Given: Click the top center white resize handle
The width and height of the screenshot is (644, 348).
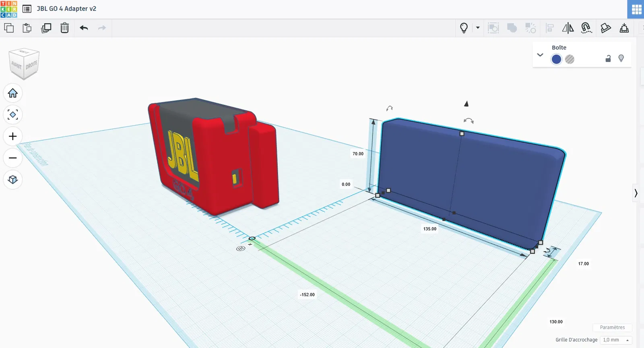Looking at the screenshot, I should tap(462, 133).
